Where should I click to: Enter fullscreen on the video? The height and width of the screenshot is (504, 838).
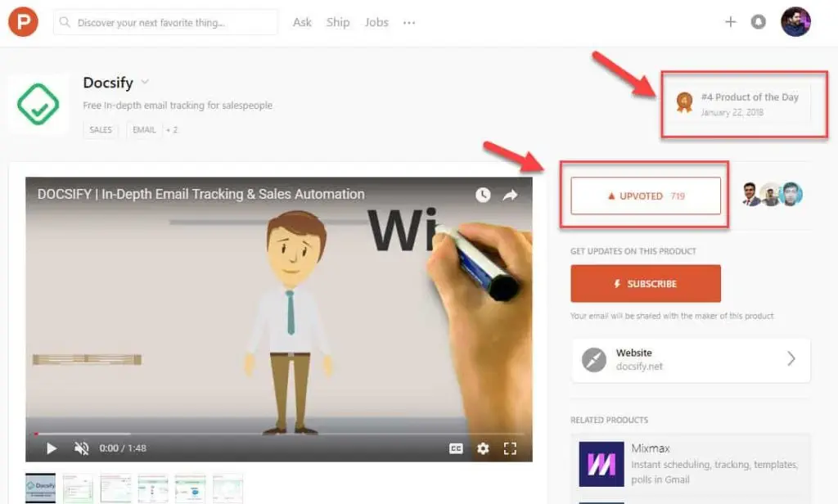point(510,448)
